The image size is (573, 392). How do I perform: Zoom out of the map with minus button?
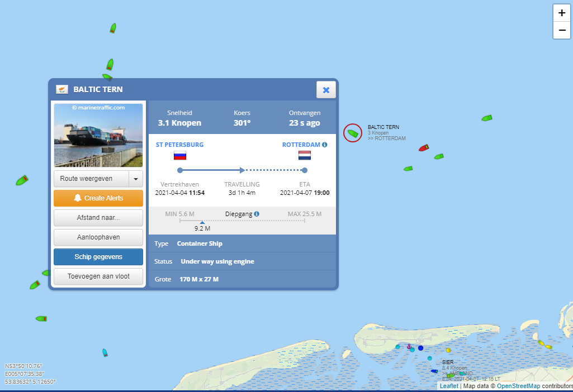(x=562, y=30)
